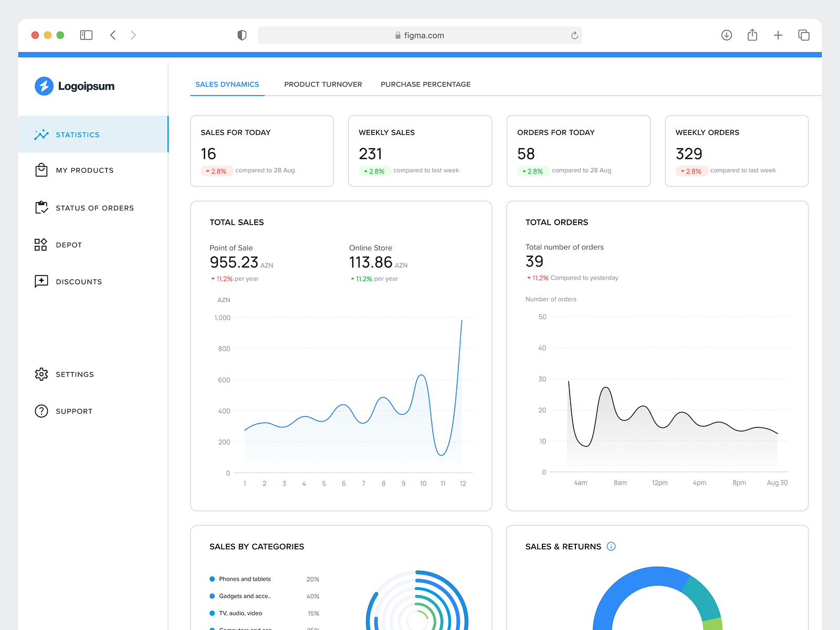Click Sales for Today red 2.8% badge
Screen dimensions: 840x630
coord(216,171)
